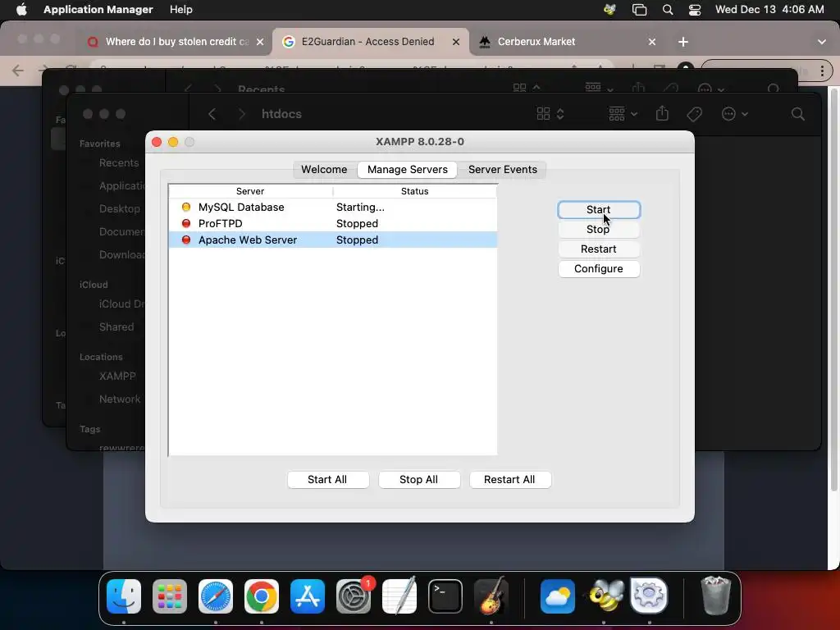The height and width of the screenshot is (630, 840).
Task: Open Configure for selected server
Action: (x=598, y=269)
